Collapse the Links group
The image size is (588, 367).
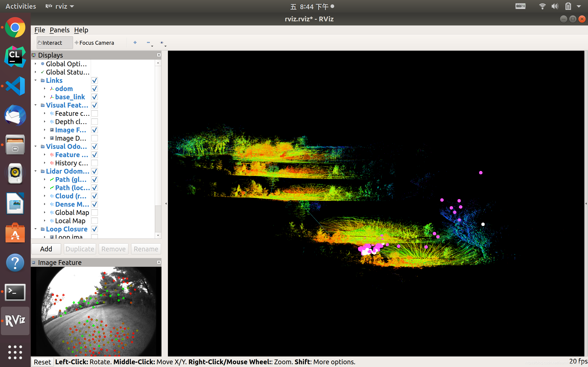35,80
